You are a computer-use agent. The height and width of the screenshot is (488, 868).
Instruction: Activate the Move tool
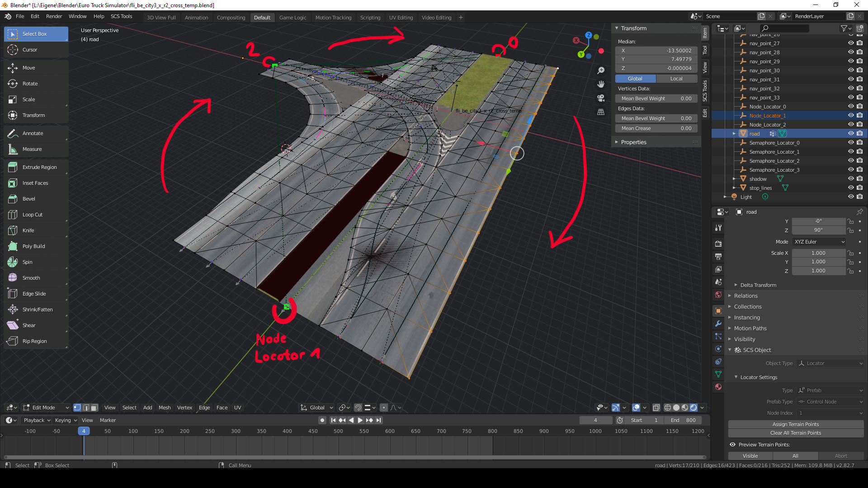36,68
